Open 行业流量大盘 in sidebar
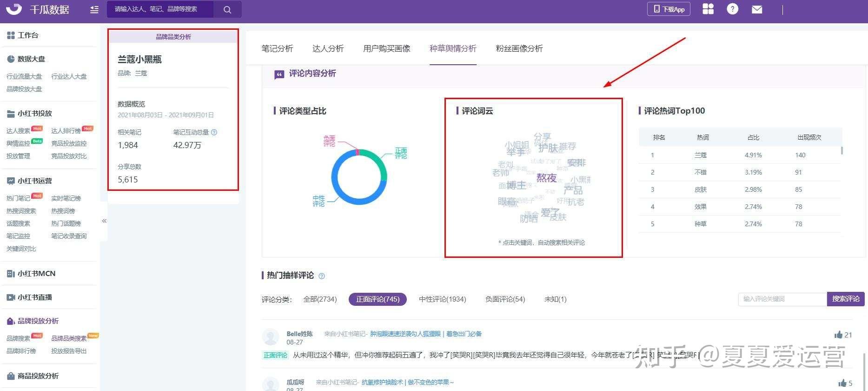The width and height of the screenshot is (868, 391). coord(24,76)
